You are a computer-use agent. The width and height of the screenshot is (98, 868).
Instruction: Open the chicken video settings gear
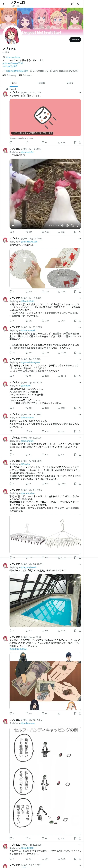[x=67, y=225]
